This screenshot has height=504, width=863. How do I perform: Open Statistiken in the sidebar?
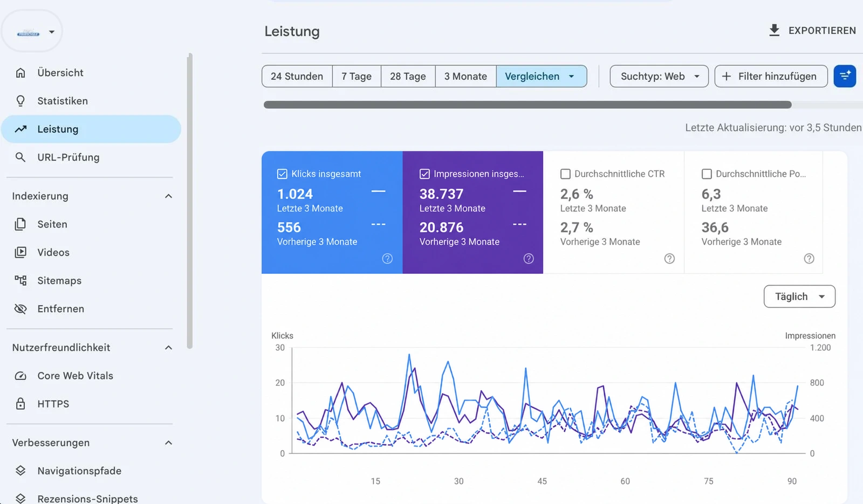91,101
